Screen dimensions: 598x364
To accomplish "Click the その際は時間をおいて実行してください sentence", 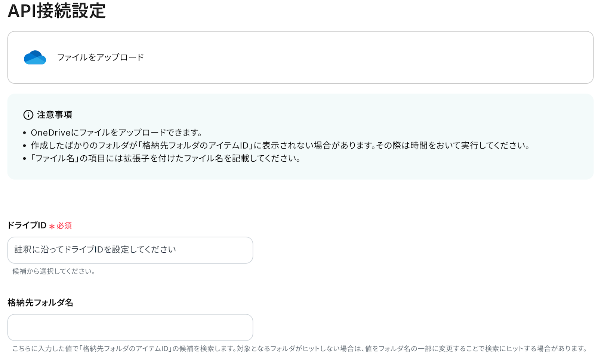I will [453, 146].
